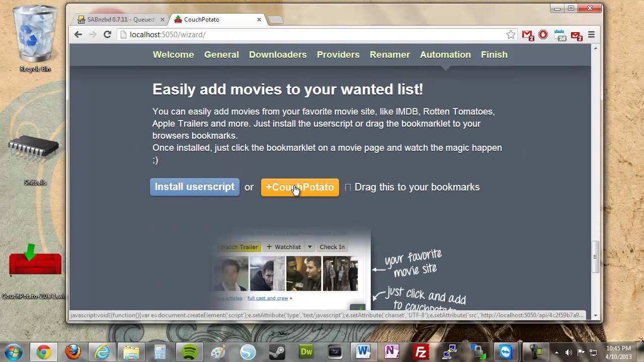Screen dimensions: 644x362
Task: Open the Chrome hamburger menu
Action: point(592,35)
